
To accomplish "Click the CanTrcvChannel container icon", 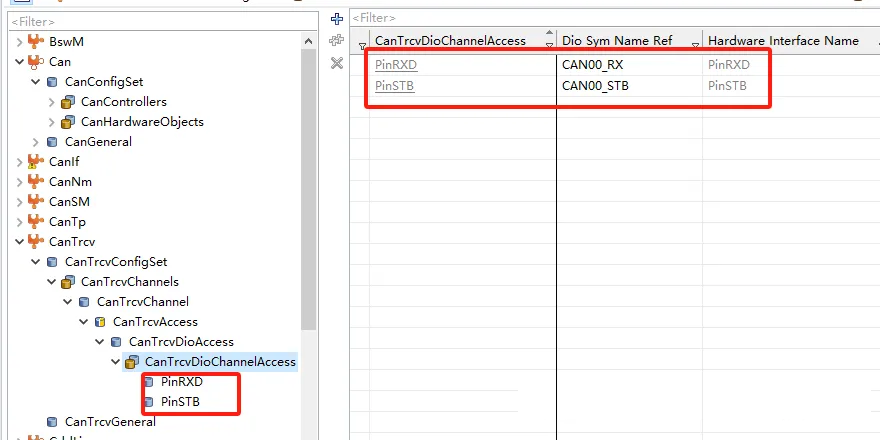I will click(84, 302).
